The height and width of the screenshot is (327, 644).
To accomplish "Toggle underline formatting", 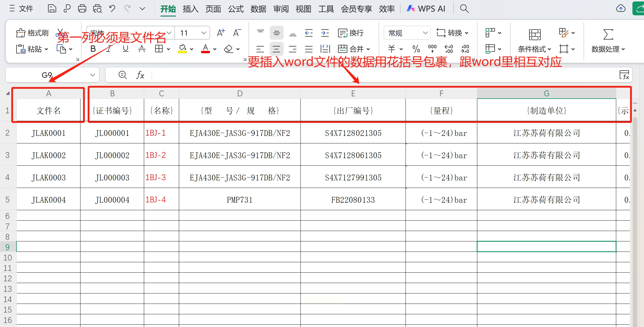I will click(x=125, y=49).
